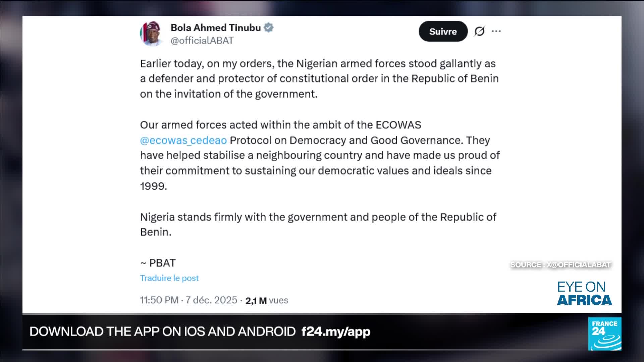
Task: Click the Traduire le post link
Action: tap(169, 278)
